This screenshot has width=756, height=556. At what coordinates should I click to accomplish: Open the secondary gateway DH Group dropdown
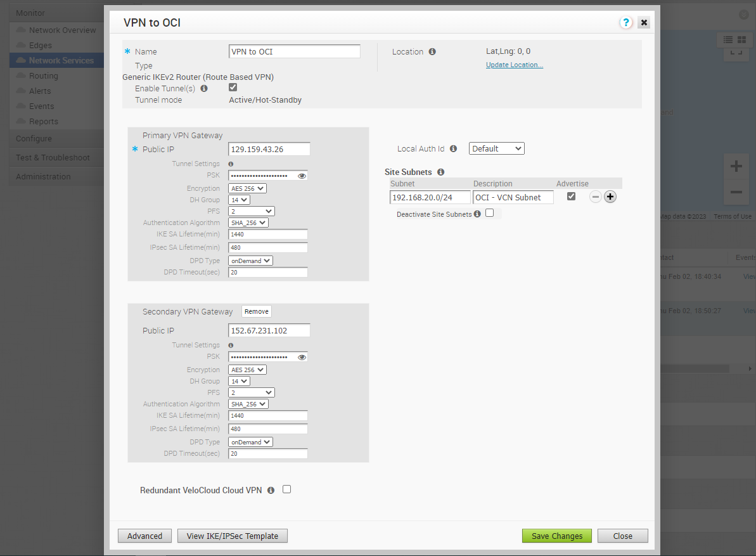point(239,382)
